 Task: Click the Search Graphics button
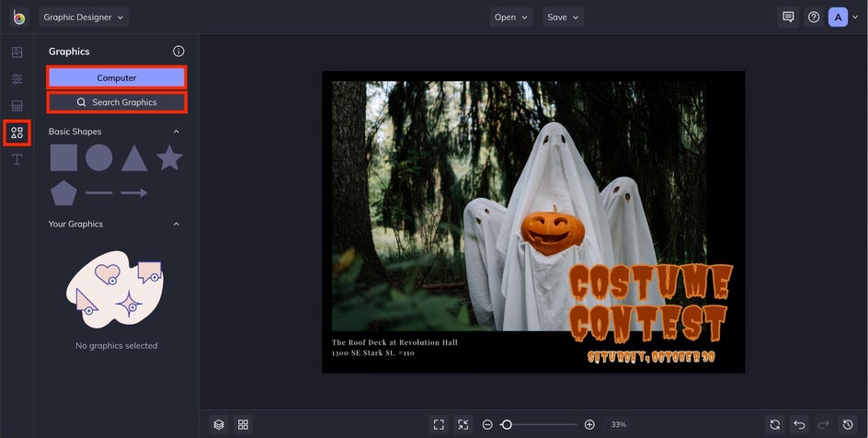[117, 102]
